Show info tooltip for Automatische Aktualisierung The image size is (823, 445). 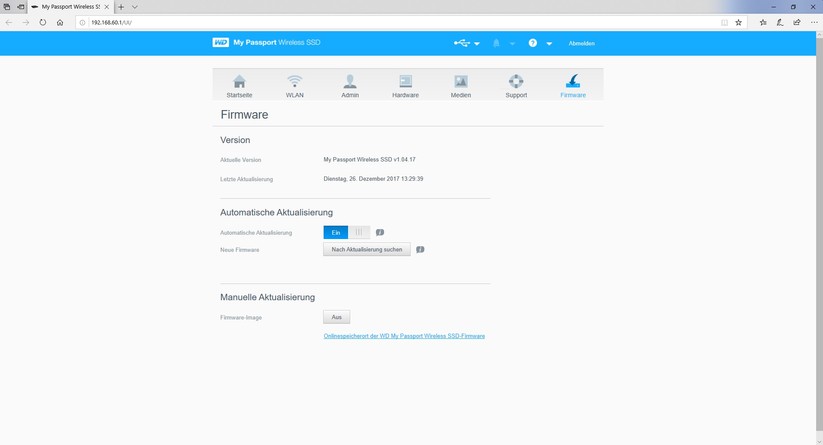click(x=380, y=232)
